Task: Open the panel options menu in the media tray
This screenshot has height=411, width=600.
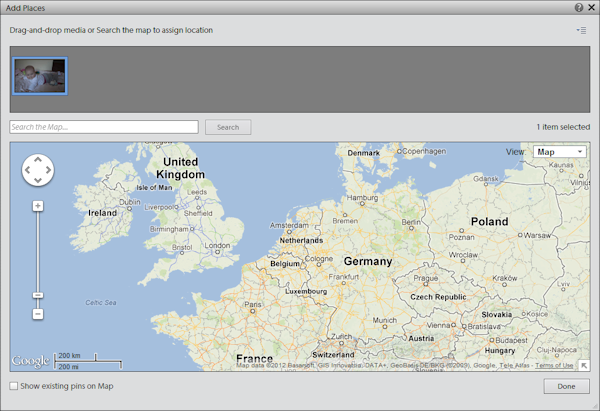Action: [581, 30]
